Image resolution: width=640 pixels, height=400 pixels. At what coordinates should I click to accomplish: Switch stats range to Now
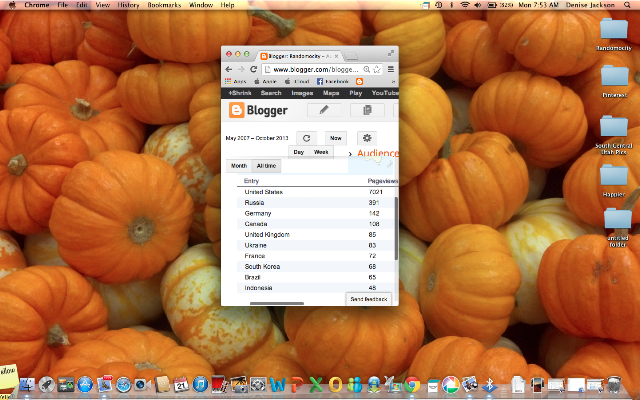336,138
